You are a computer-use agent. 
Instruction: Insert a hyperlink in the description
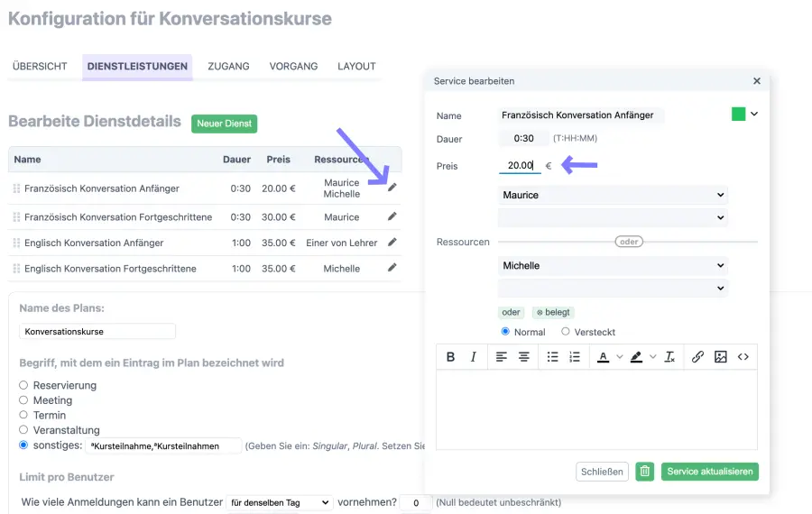coord(697,356)
